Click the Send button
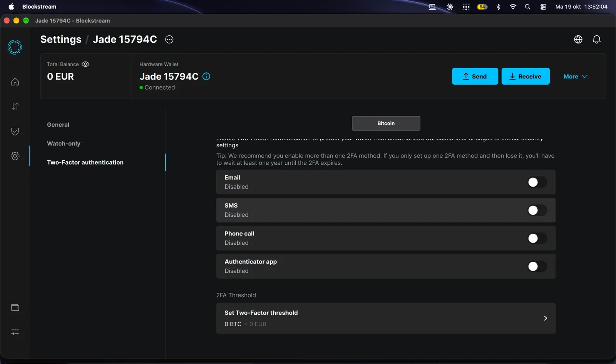616x364 pixels. pos(475,76)
